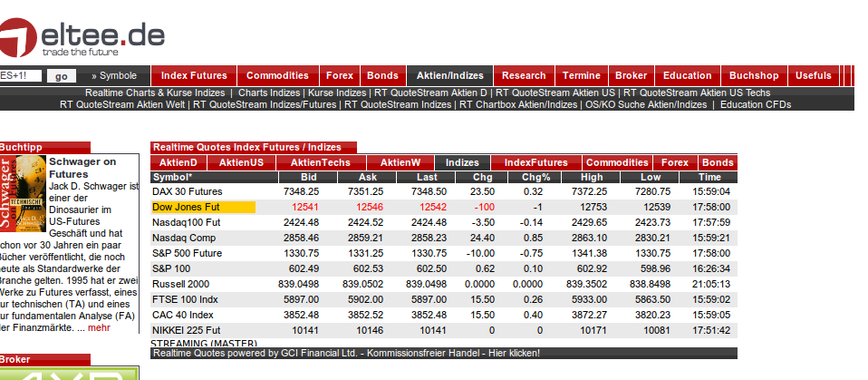Click the Symbol* column header
868x380 pixels.
214,177
